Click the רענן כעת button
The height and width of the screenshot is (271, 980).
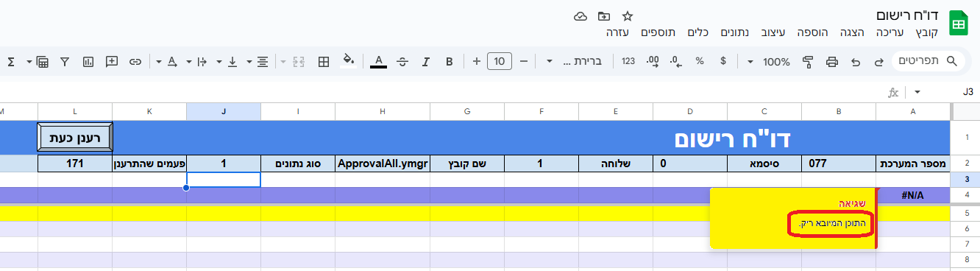pyautogui.click(x=74, y=138)
